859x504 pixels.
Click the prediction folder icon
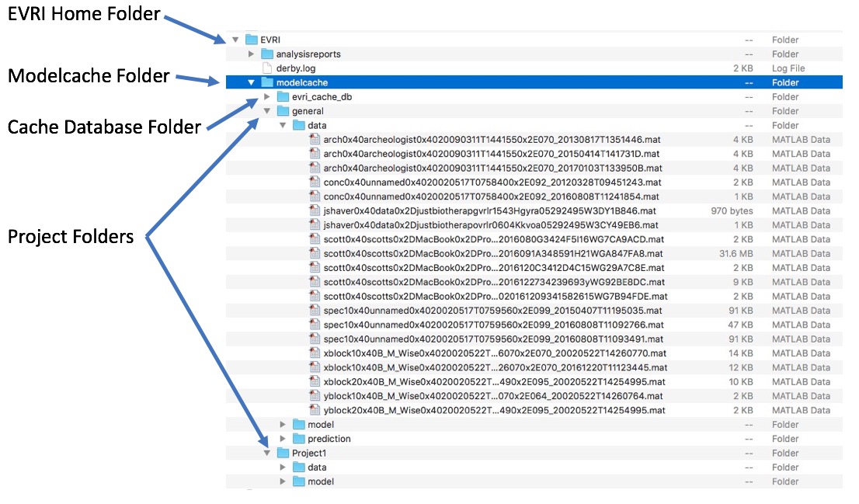click(299, 438)
